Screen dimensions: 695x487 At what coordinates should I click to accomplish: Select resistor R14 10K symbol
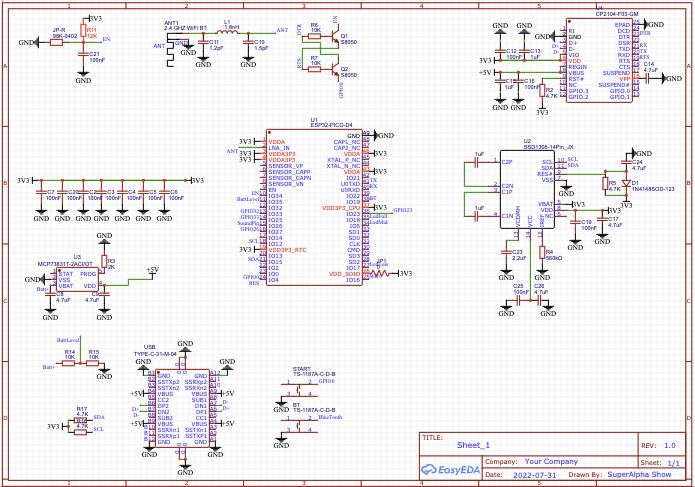pos(68,363)
